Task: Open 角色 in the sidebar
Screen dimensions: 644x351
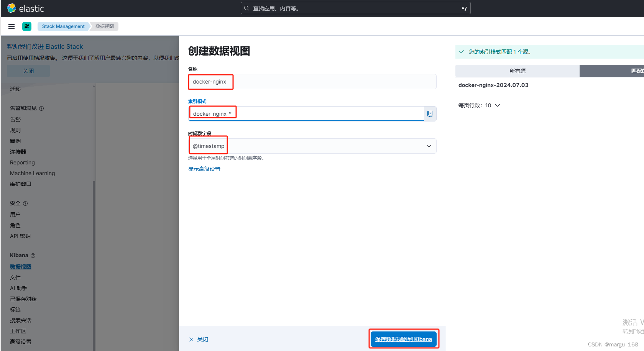Action: 15,225
